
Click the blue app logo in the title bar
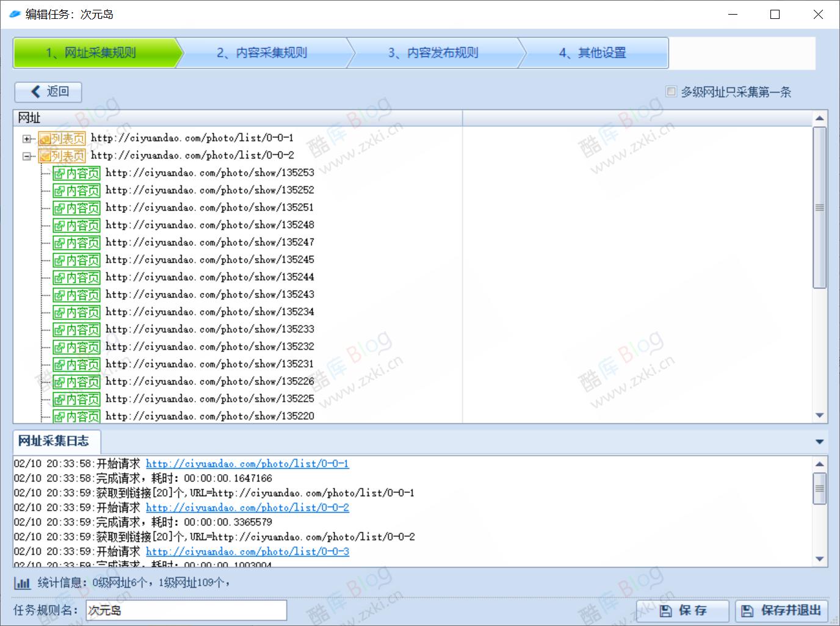(x=13, y=13)
